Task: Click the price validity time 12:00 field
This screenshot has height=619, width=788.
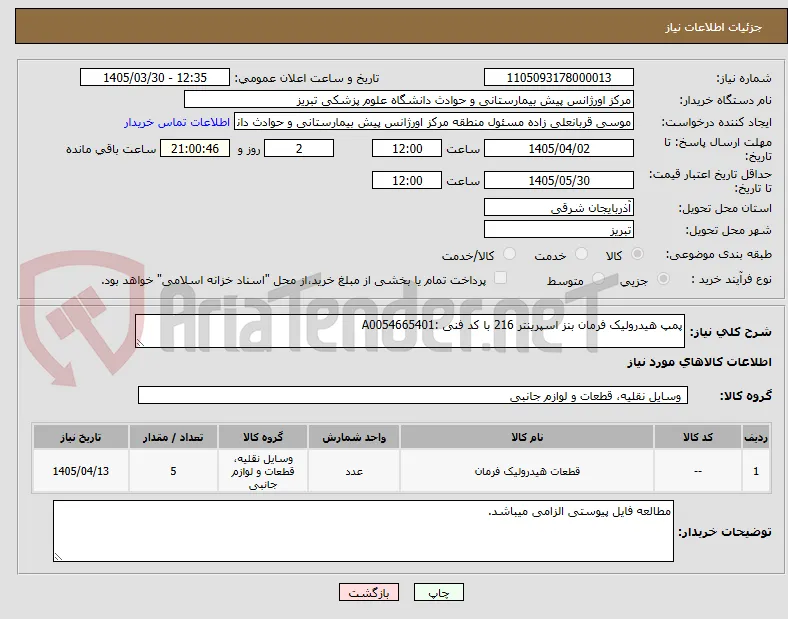Action: pyautogui.click(x=407, y=180)
